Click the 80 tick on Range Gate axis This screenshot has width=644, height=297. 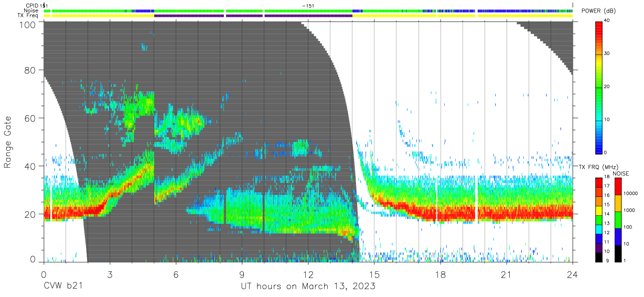tap(31, 70)
